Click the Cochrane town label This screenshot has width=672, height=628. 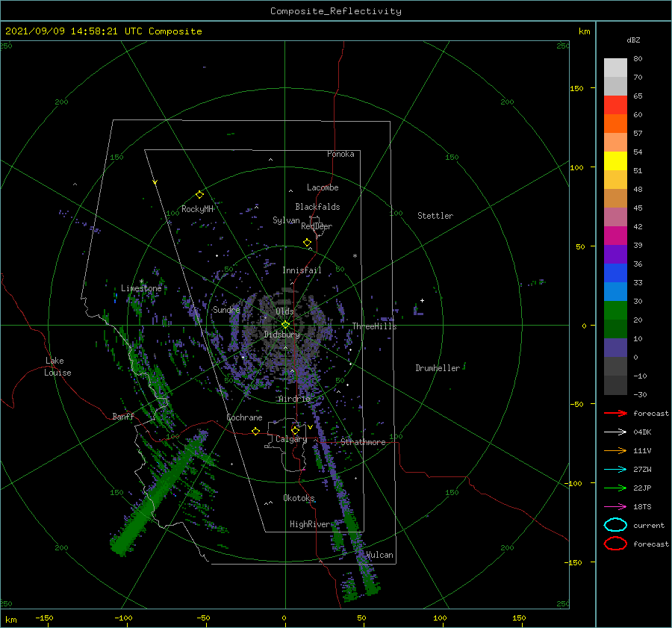coord(244,417)
